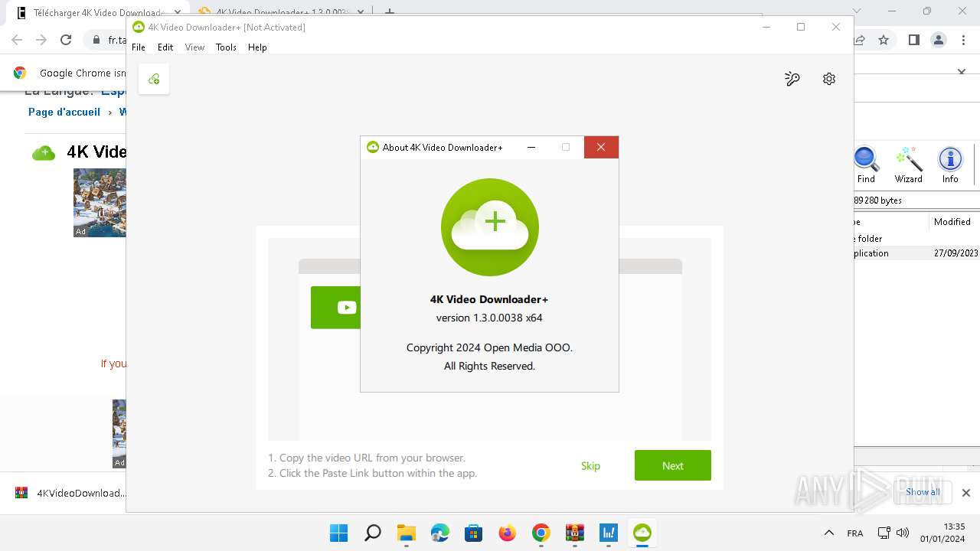Screen dimensions: 980x551
Task: Click the volume icon in the system tray
Action: point(903,533)
